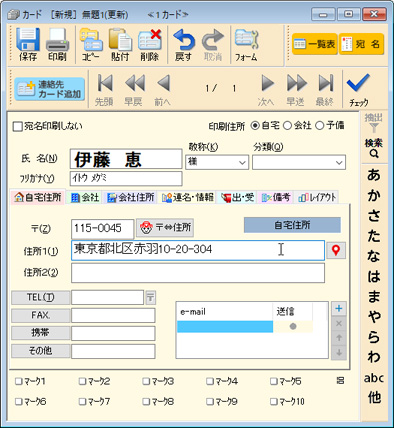Image resolution: width=394 pixels, height=428 pixels.
Task: Select 予備 print address radio
Action: 319,126
